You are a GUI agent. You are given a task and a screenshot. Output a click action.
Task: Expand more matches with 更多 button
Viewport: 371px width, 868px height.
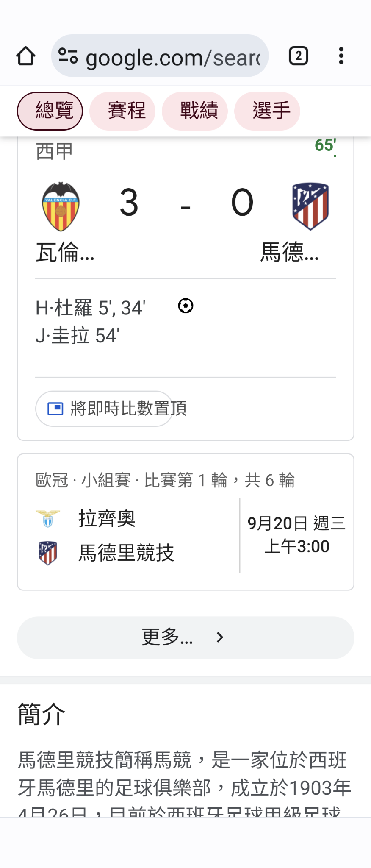tap(167, 637)
